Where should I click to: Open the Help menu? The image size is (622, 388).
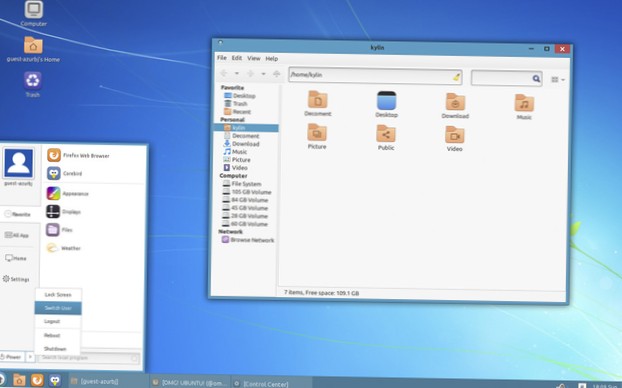pyautogui.click(x=272, y=59)
